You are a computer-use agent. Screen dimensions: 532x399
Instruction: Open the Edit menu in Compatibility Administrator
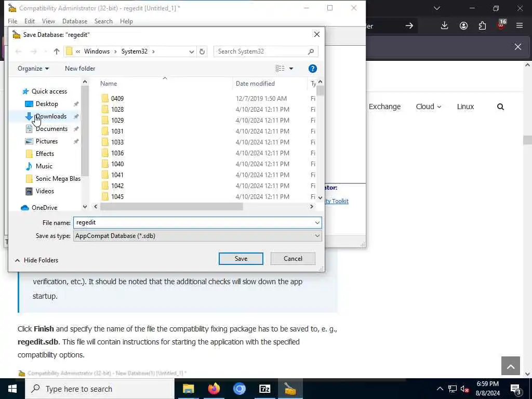point(30,21)
